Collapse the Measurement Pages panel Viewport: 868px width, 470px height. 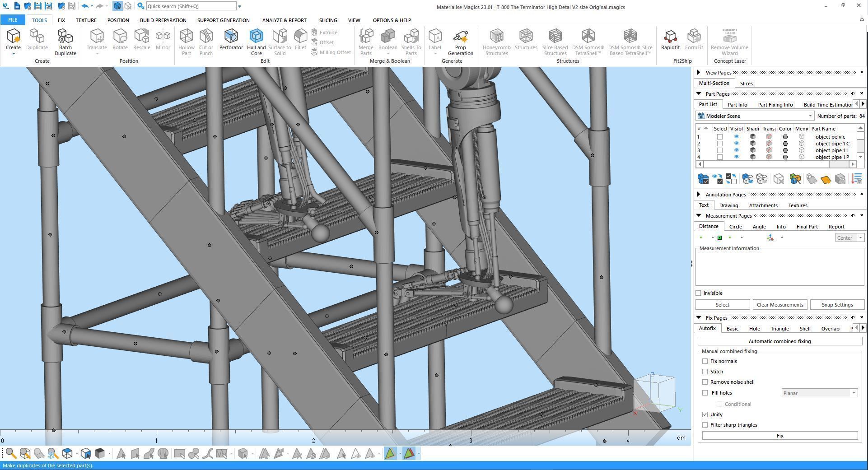(699, 215)
